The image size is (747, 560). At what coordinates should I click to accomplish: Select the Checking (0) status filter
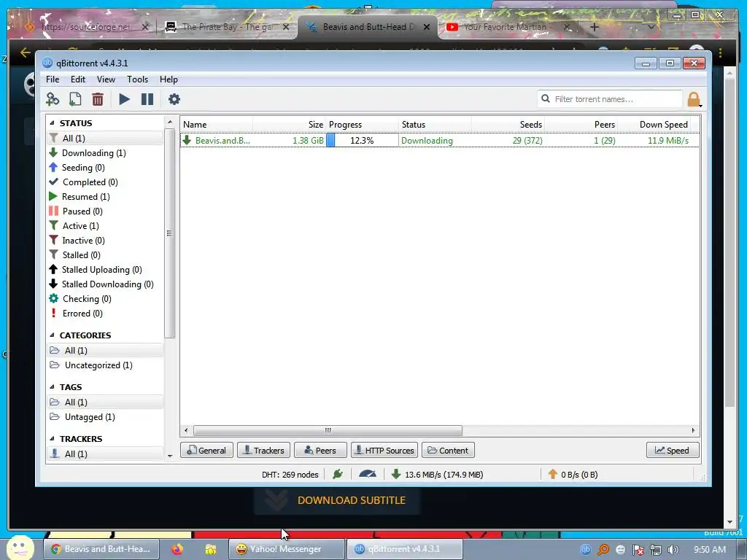(x=86, y=299)
